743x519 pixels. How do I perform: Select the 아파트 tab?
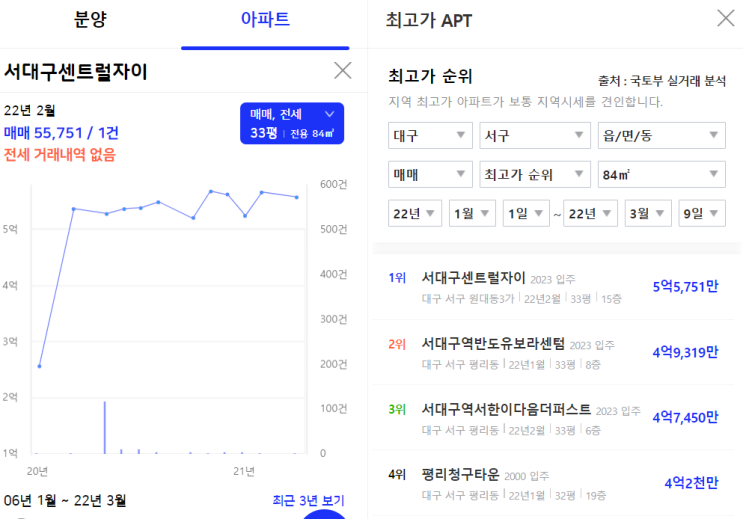pos(265,20)
